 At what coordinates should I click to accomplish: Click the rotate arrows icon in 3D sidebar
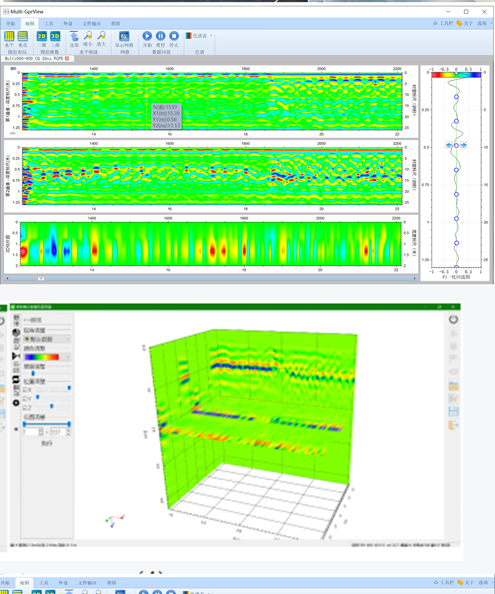point(16,379)
